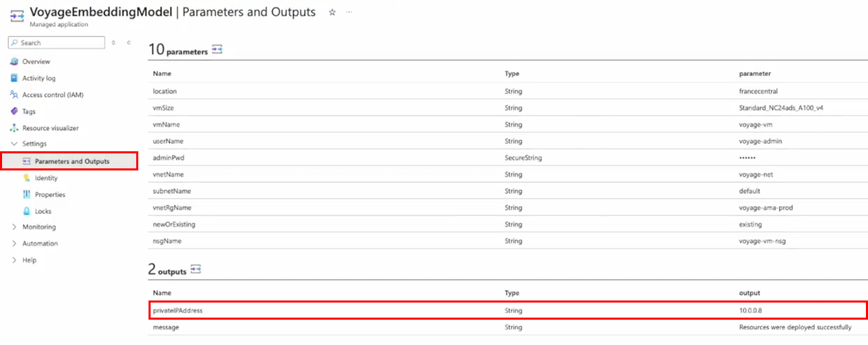Expand the Monitoring section
This screenshot has width=868, height=345.
[14, 227]
